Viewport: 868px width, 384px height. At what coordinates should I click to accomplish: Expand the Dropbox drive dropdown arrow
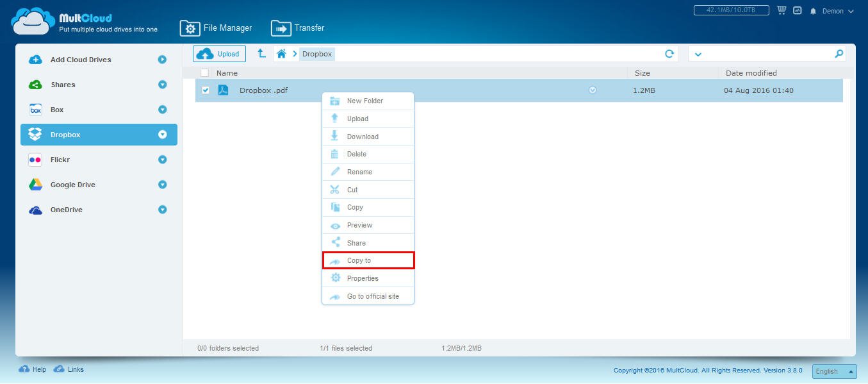pyautogui.click(x=162, y=135)
